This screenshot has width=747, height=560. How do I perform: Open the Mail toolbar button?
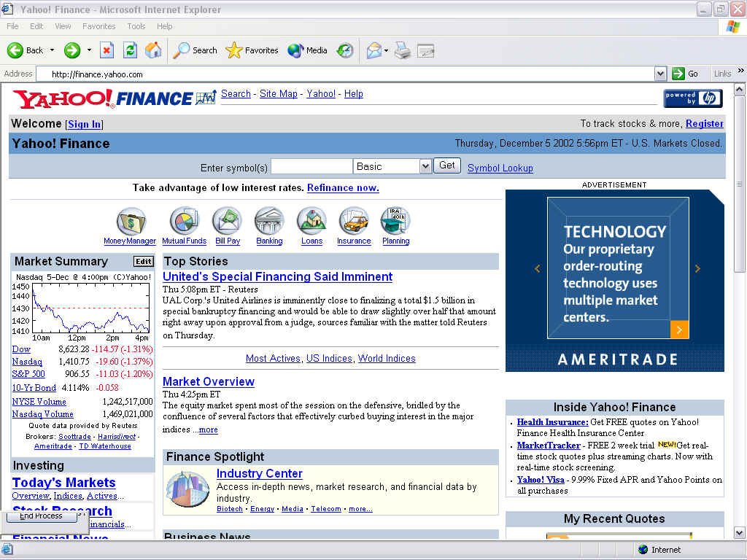(374, 50)
